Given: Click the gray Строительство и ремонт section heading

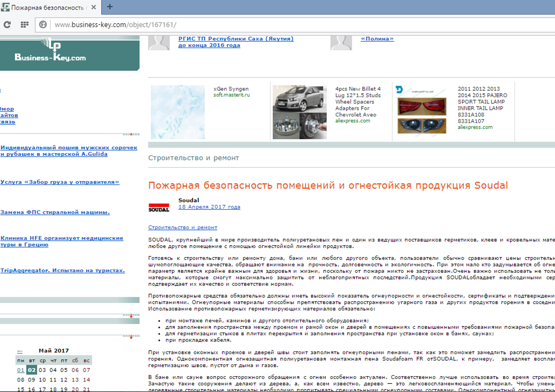Looking at the screenshot, I should [194, 158].
